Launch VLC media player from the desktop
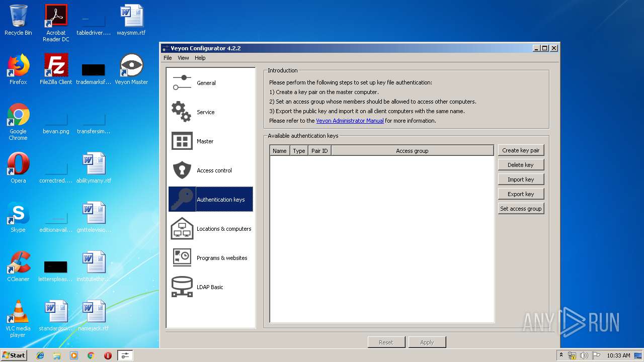 18,319
